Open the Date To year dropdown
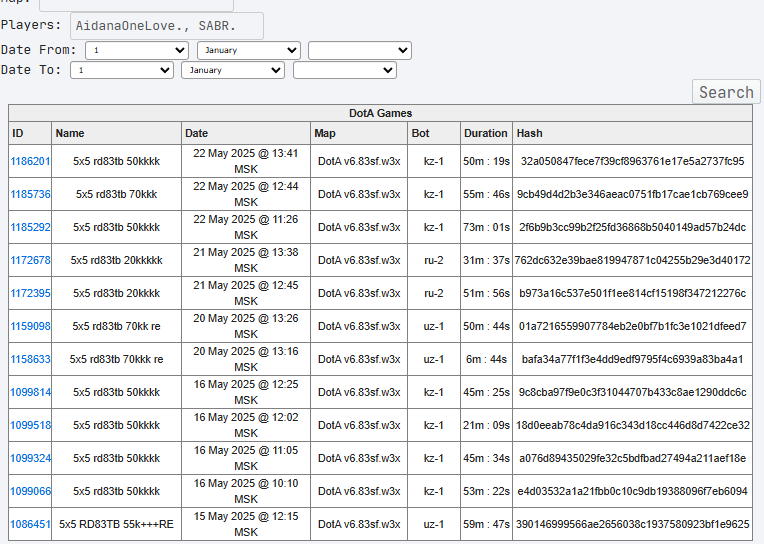Viewport: 764px width, 544px height. tap(345, 70)
